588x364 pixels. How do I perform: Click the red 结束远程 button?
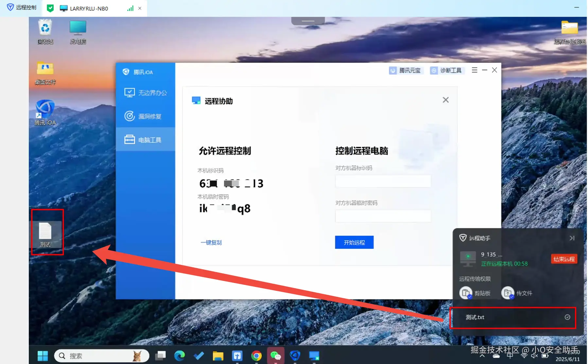pyautogui.click(x=564, y=259)
